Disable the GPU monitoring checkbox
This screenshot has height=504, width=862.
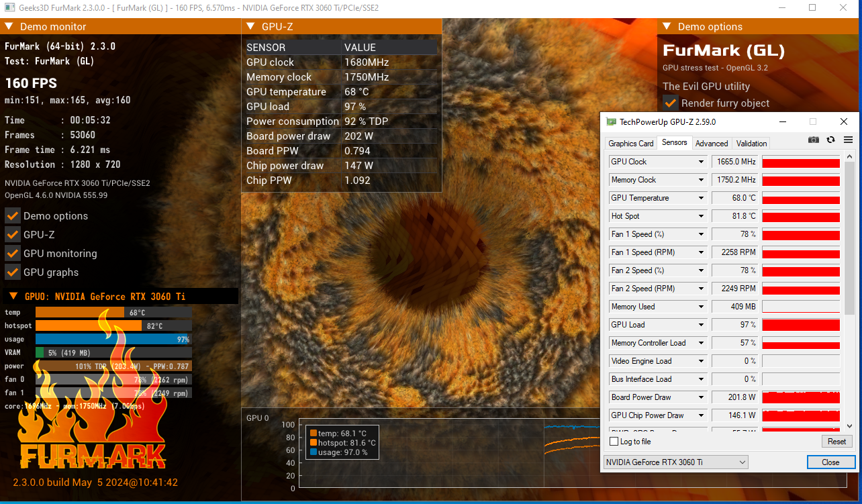11,253
